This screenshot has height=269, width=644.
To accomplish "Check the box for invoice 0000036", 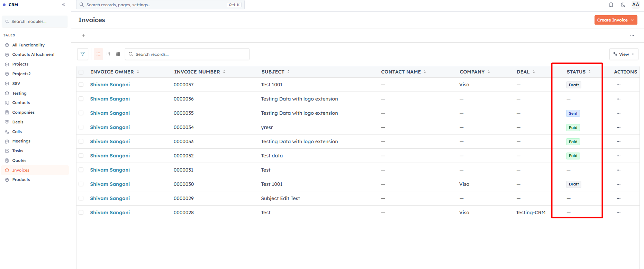I will [81, 99].
